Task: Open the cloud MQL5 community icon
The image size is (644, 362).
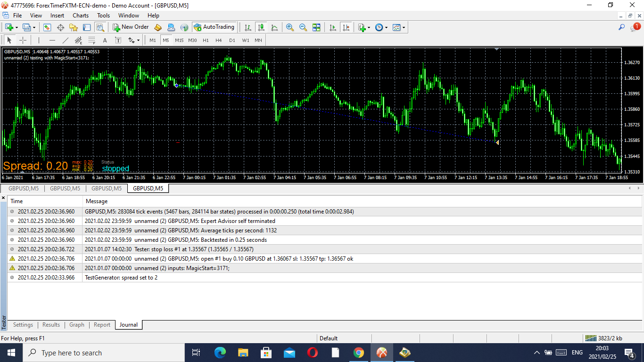Action: click(x=171, y=27)
